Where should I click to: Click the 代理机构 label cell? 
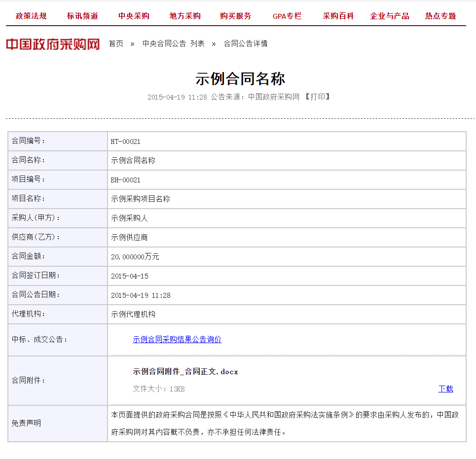(x=58, y=314)
